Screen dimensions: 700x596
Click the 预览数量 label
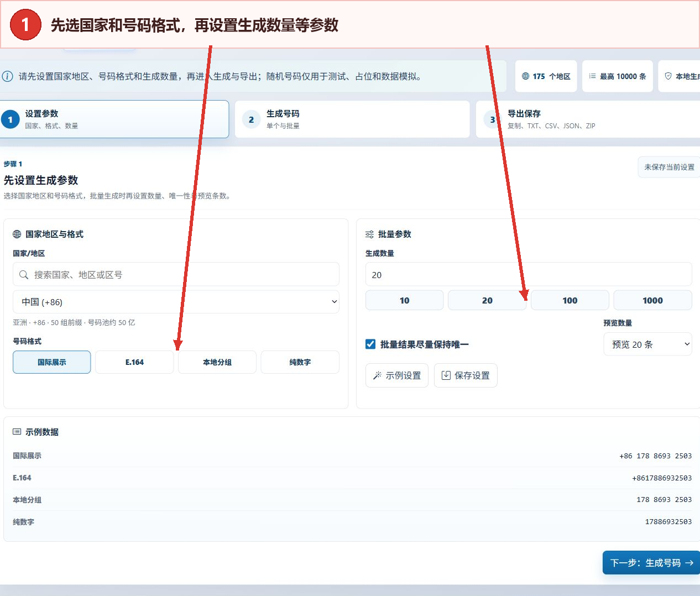[x=618, y=323]
